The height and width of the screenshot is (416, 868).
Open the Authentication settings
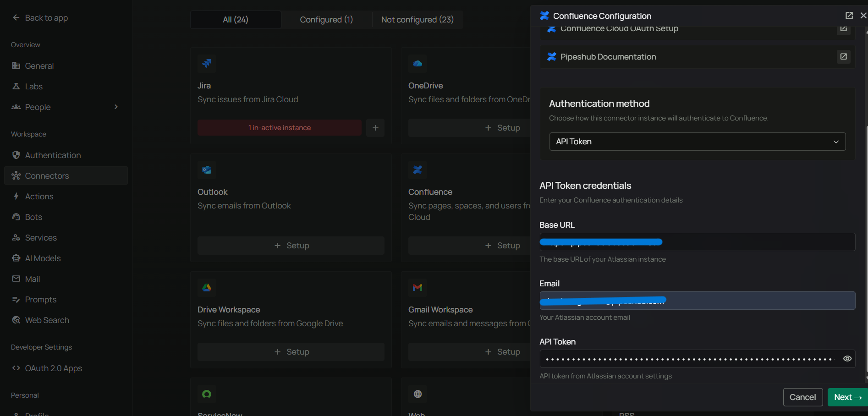pyautogui.click(x=66, y=155)
